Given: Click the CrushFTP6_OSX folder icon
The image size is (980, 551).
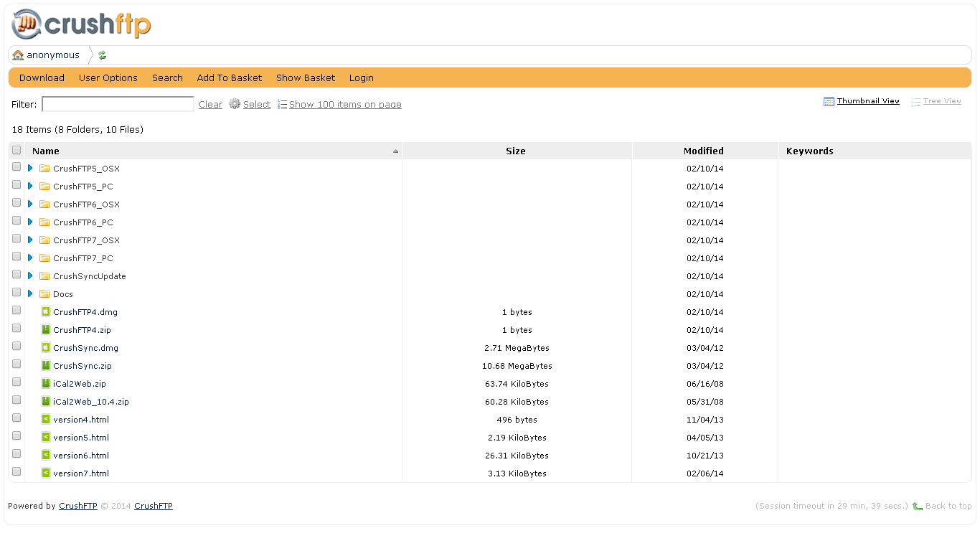Looking at the screenshot, I should pyautogui.click(x=44, y=204).
